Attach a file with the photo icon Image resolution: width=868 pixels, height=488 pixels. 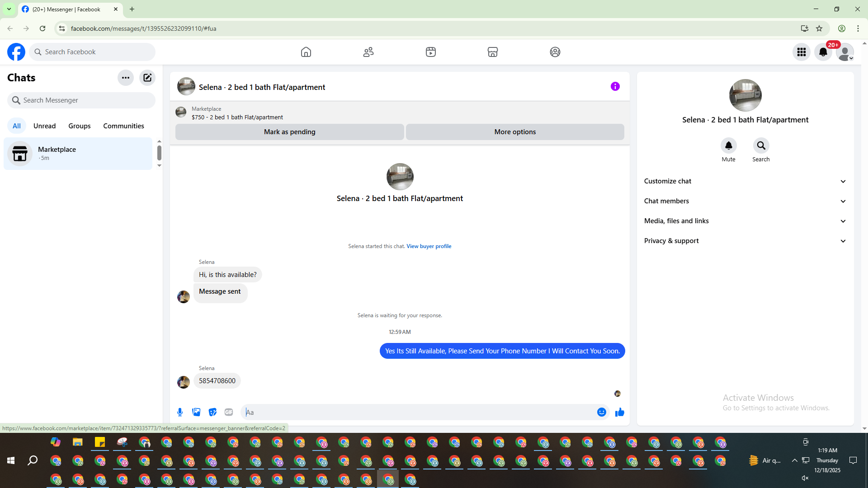click(x=196, y=412)
